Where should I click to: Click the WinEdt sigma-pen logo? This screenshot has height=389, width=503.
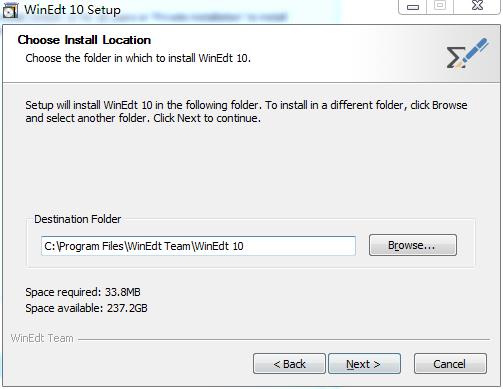point(467,53)
